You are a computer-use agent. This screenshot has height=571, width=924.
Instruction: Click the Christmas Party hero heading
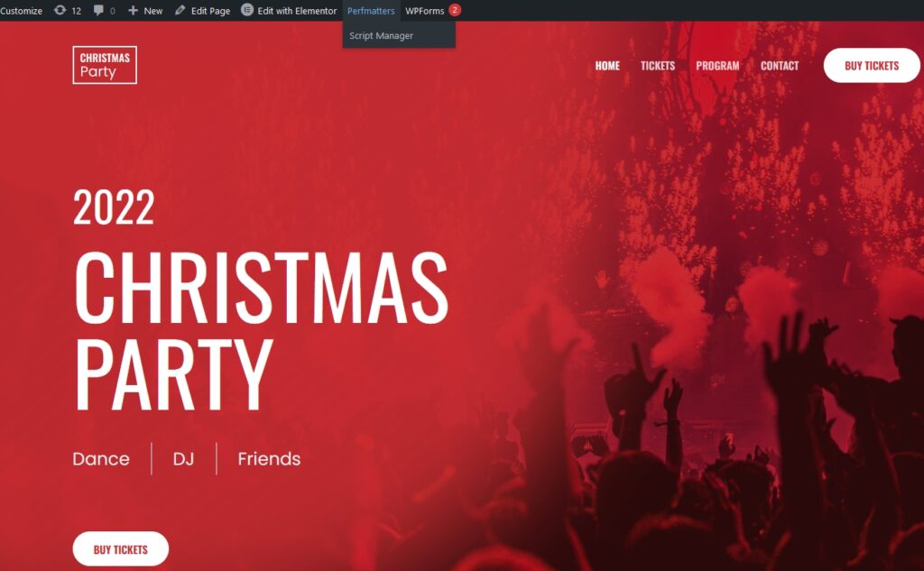coord(262,331)
